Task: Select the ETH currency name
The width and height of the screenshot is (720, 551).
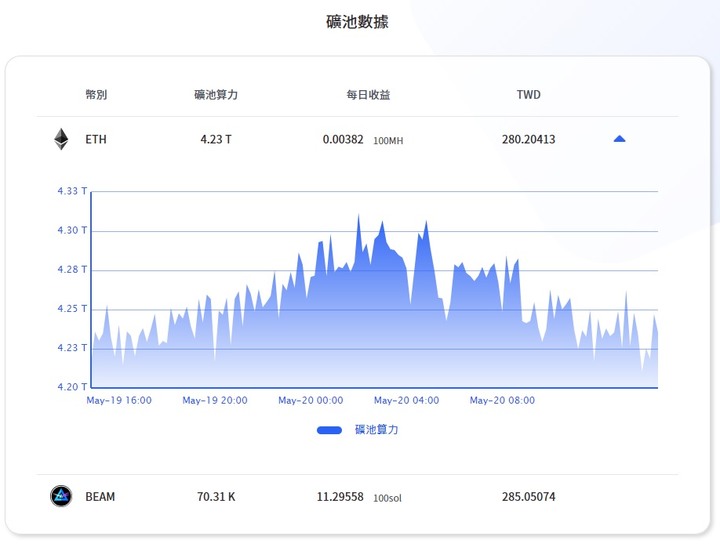Action: click(96, 139)
